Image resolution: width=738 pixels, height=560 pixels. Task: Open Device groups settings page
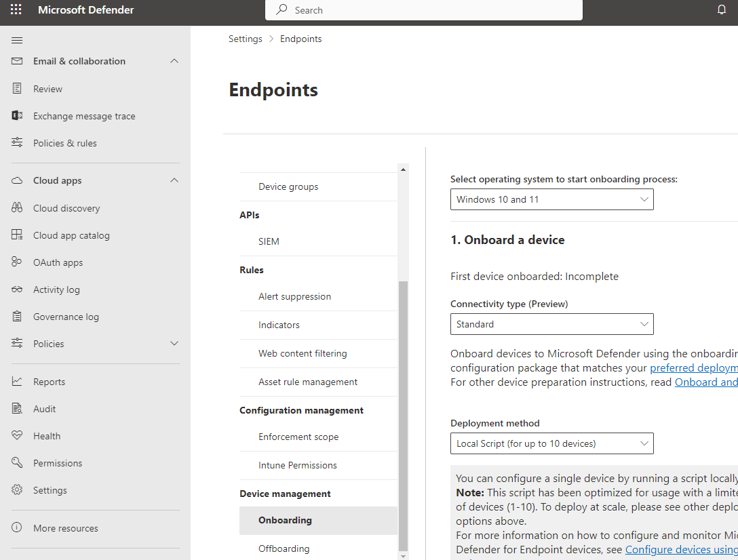tap(318, 187)
